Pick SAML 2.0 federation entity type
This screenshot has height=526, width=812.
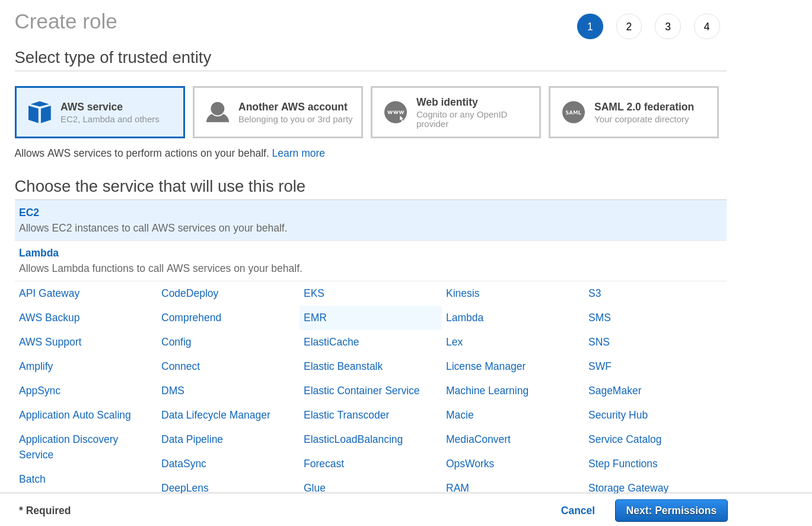coord(633,112)
